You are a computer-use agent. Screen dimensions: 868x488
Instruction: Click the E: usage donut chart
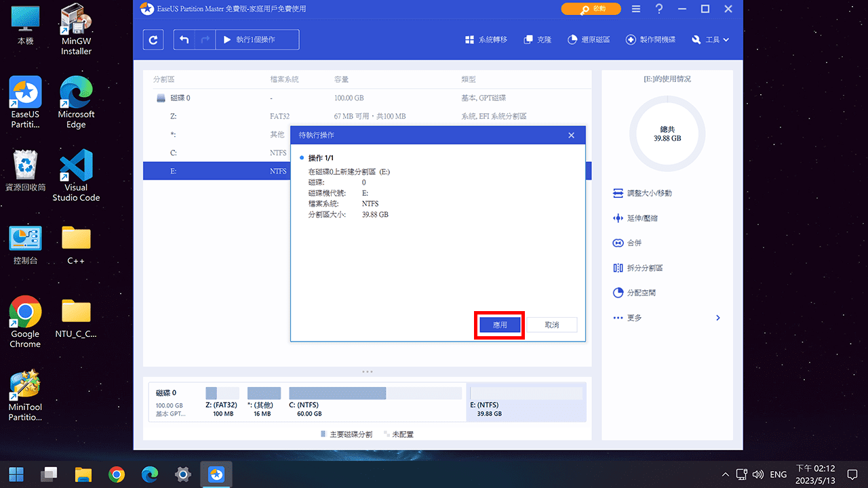pyautogui.click(x=667, y=134)
